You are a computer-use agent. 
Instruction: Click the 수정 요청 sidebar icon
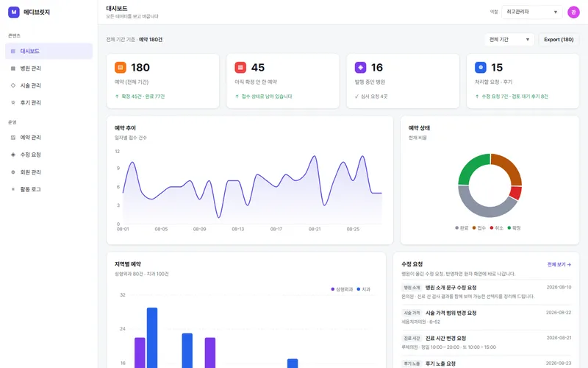point(13,155)
